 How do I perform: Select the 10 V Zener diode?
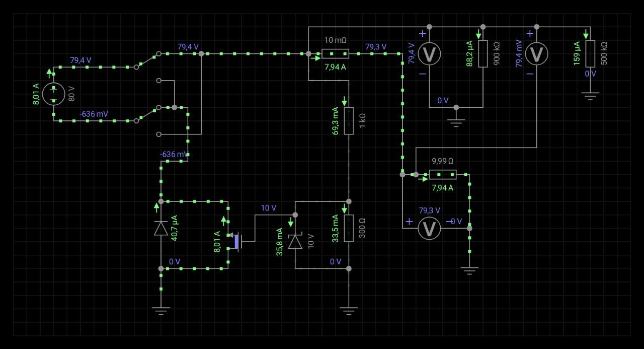295,242
